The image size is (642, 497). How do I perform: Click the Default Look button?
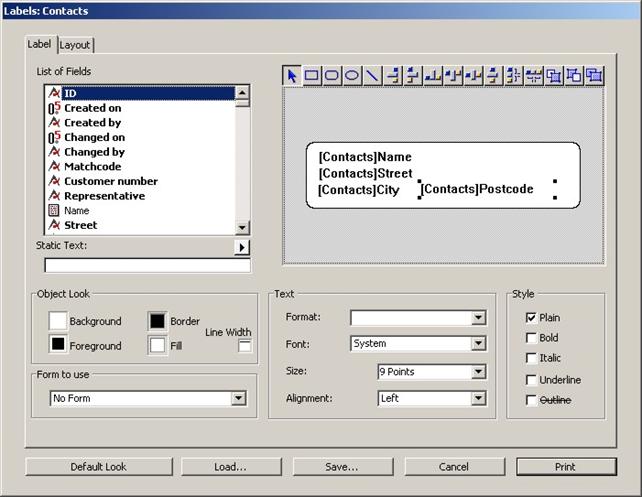click(x=98, y=467)
